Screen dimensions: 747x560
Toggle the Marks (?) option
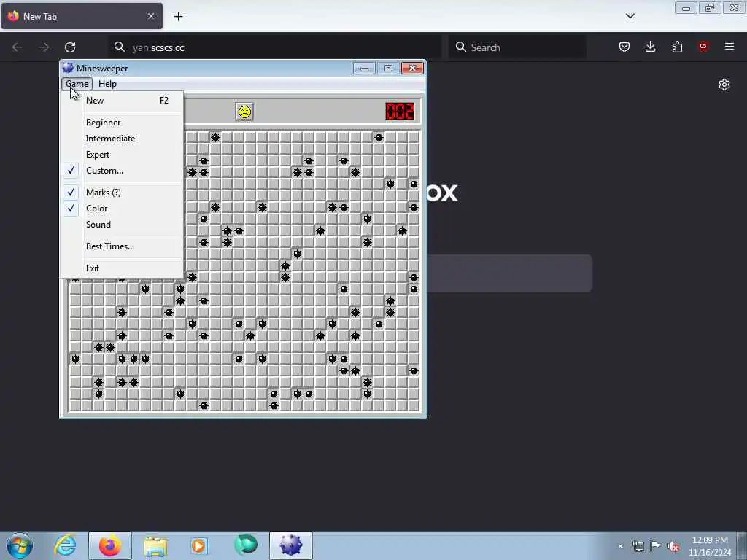pos(122,192)
